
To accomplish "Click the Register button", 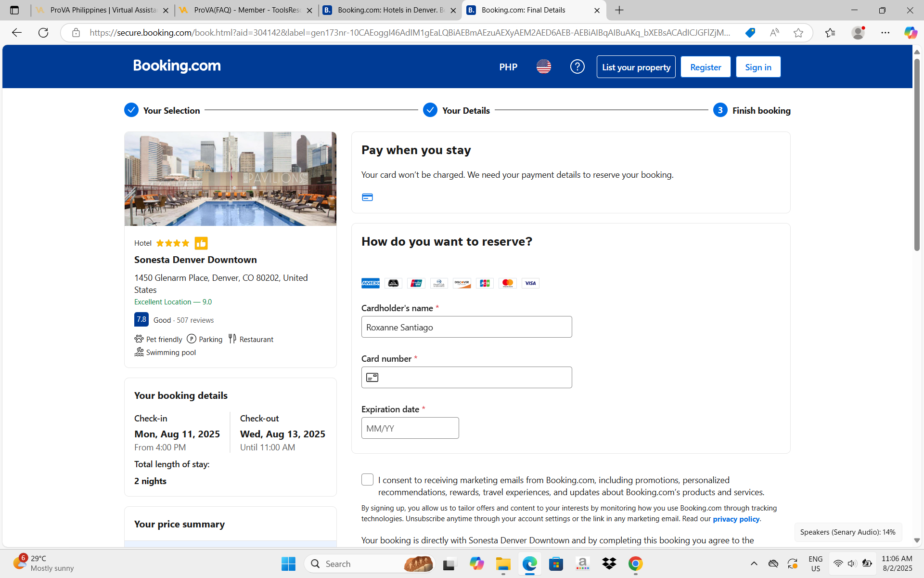I will point(705,67).
